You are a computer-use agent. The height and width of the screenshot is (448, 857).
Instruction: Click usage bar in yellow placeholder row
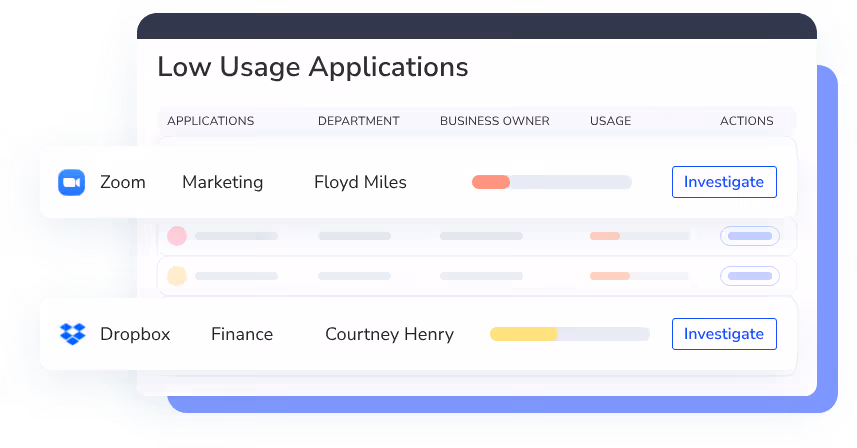coord(639,276)
